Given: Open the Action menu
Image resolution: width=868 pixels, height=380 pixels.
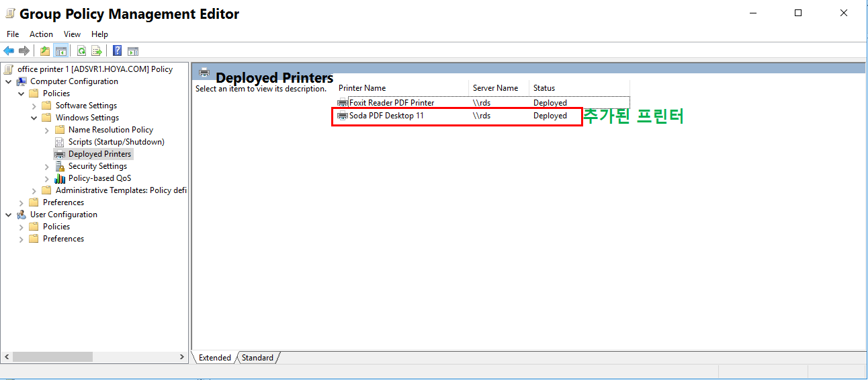Looking at the screenshot, I should (x=41, y=34).
